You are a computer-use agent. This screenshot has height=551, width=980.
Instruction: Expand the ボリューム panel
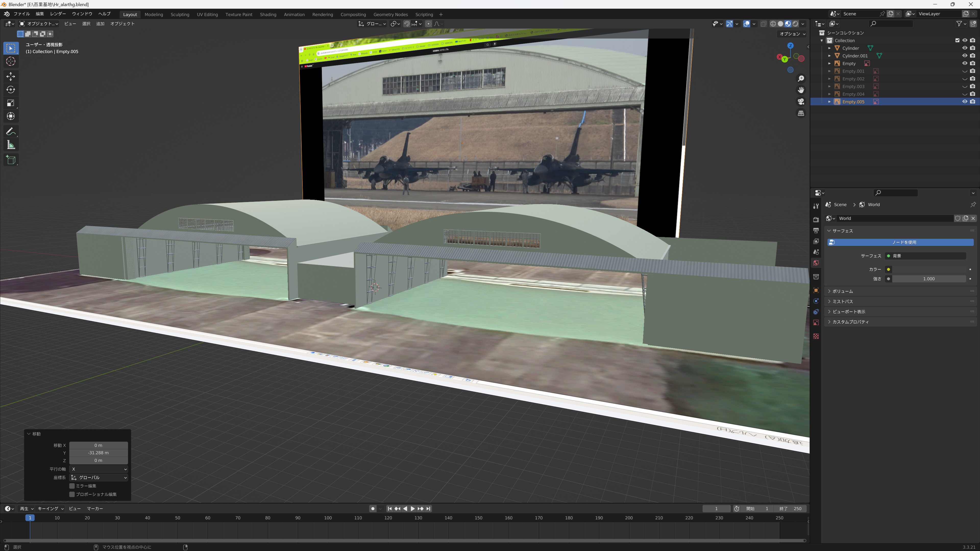tap(900, 291)
